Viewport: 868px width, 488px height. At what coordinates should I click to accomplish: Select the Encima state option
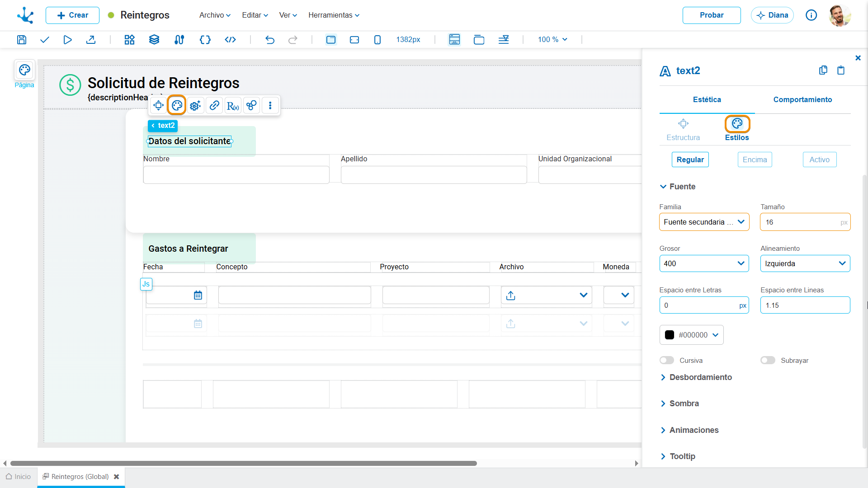[x=755, y=160]
